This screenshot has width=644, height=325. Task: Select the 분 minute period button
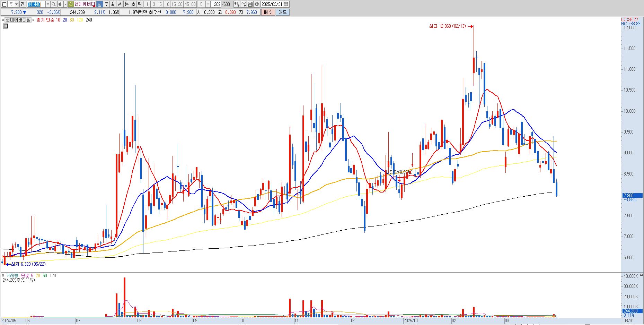tap(126, 4)
